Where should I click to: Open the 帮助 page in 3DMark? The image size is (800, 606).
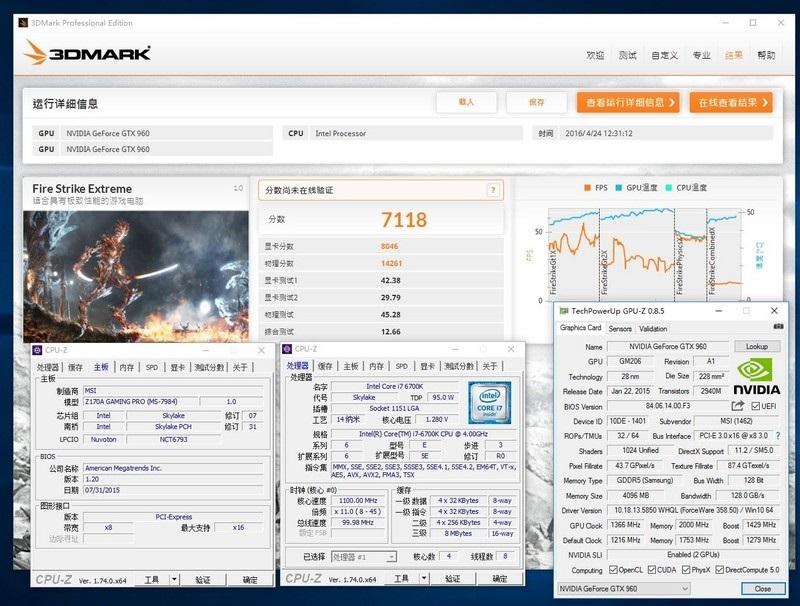click(x=766, y=55)
